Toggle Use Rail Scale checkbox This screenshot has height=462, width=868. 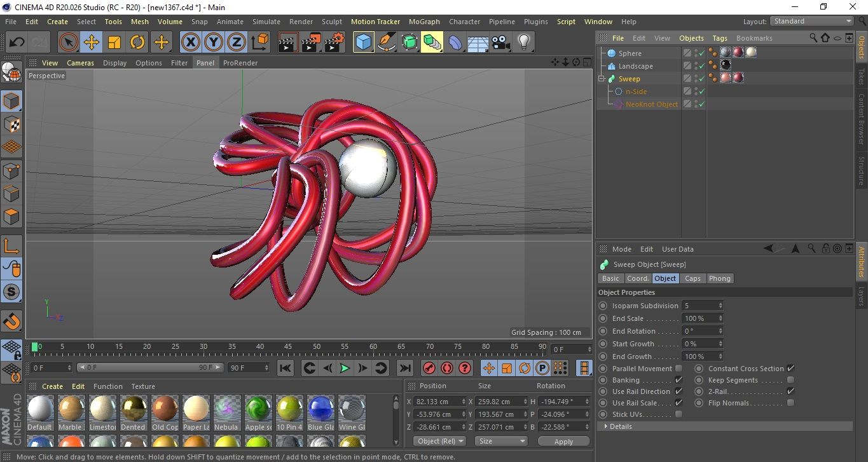coord(679,403)
